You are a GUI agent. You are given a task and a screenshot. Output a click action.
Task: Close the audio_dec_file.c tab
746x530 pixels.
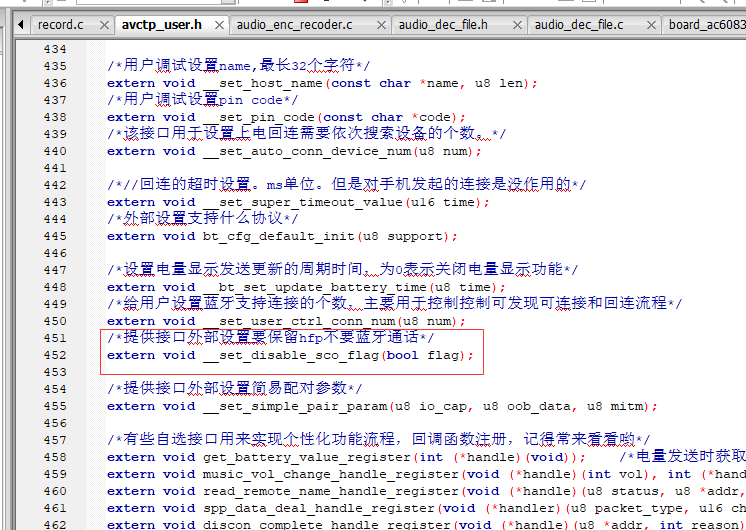[x=652, y=25]
